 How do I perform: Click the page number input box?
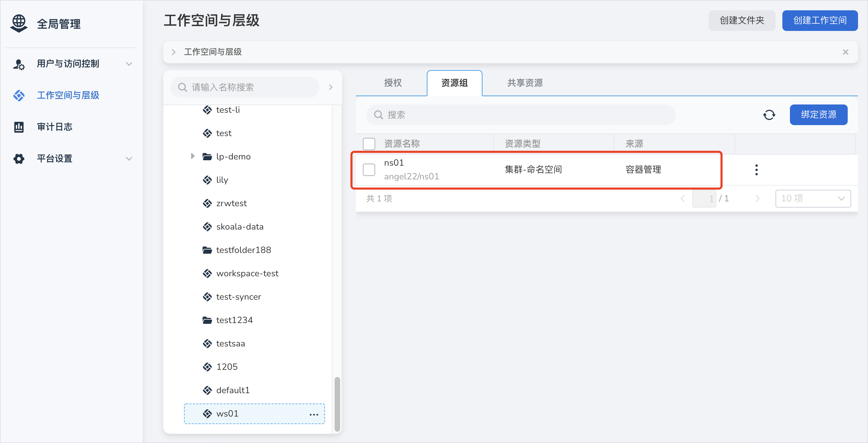click(x=704, y=199)
